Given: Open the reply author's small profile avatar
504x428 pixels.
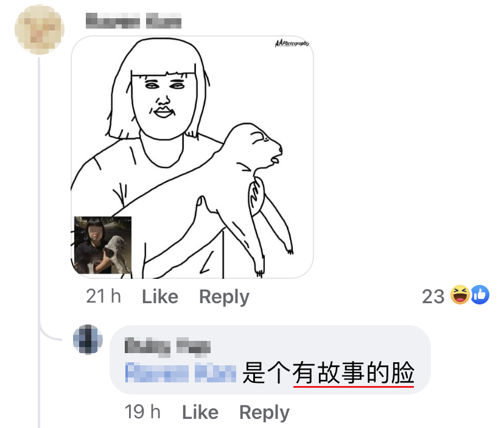Looking at the screenshot, I should tap(88, 340).
